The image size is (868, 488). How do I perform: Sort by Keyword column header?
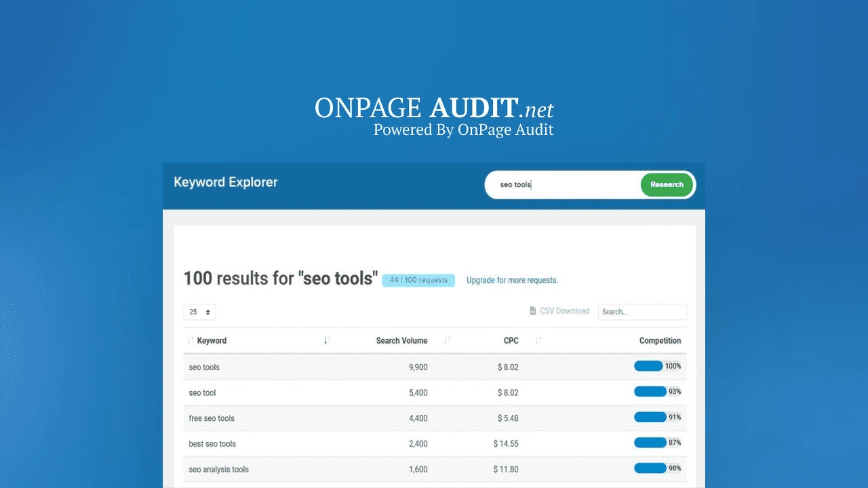pos(212,341)
